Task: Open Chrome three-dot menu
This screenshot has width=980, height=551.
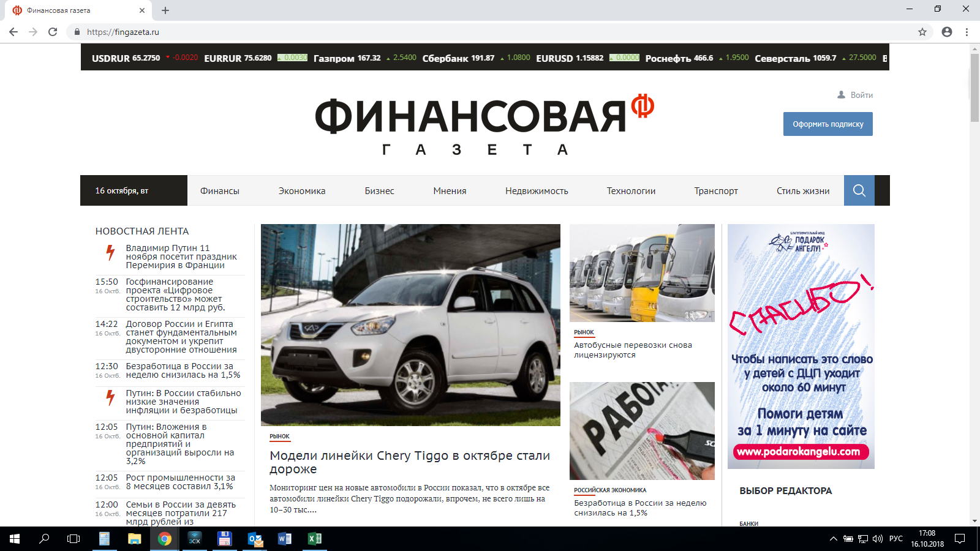Action: click(x=967, y=32)
